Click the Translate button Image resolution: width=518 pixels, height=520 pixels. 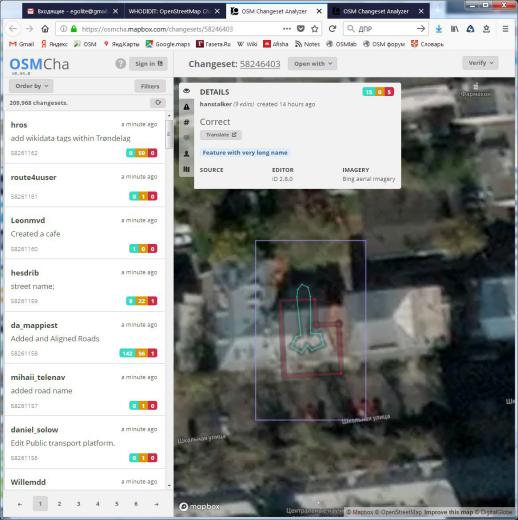tap(220, 135)
